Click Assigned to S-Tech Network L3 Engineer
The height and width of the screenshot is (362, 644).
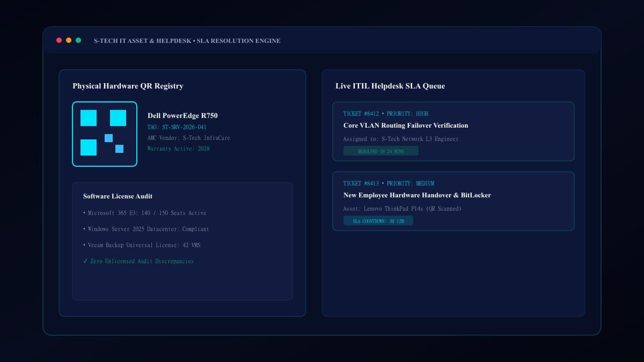401,139
